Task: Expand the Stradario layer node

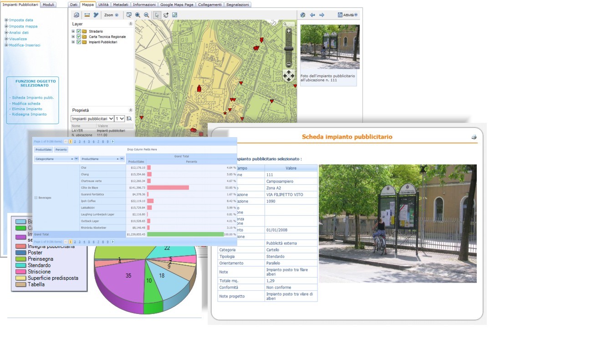Action: click(73, 31)
